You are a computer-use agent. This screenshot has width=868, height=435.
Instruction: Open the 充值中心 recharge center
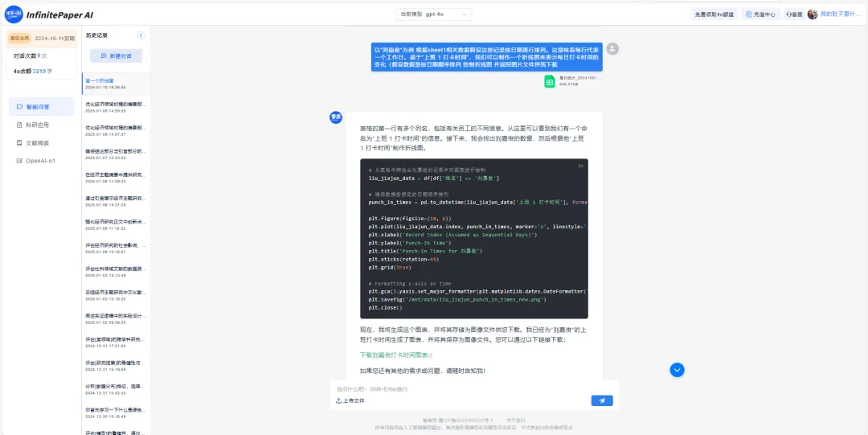(760, 15)
